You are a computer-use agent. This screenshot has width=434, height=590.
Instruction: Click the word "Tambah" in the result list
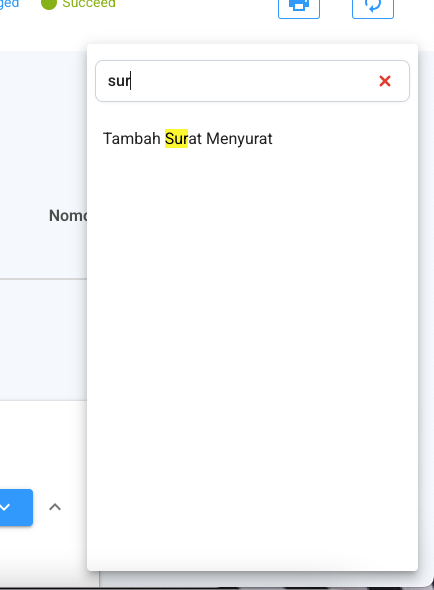pos(132,138)
